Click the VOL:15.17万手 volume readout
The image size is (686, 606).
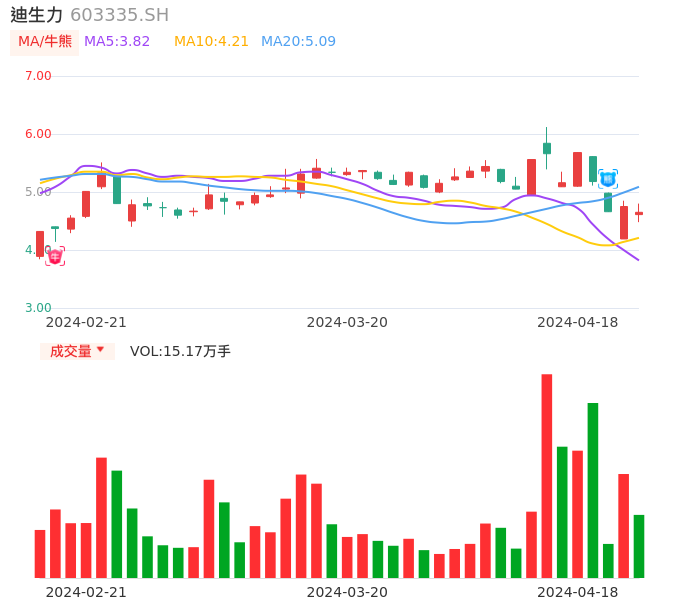[180, 351]
